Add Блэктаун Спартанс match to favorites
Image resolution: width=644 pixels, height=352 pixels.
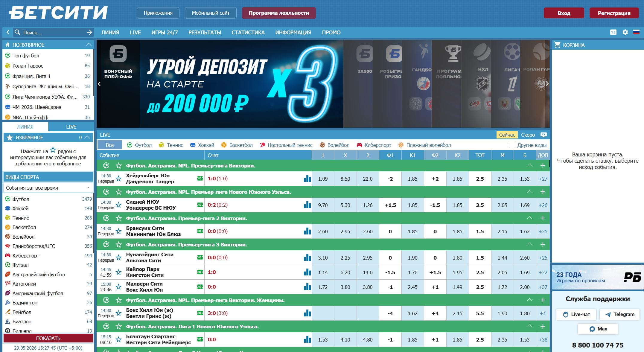pyautogui.click(x=119, y=339)
